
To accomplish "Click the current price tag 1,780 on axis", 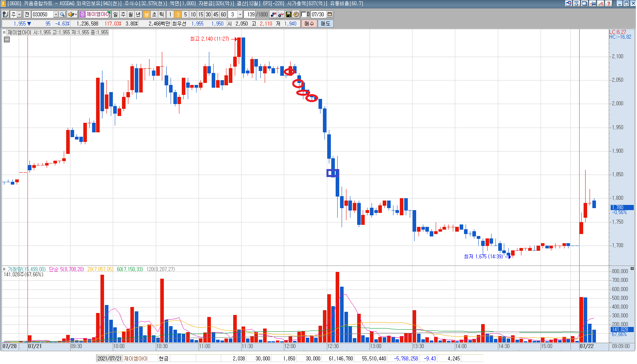I will tap(622, 207).
